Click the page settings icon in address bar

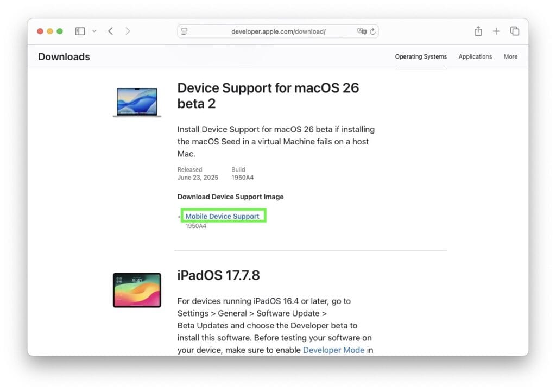click(185, 31)
